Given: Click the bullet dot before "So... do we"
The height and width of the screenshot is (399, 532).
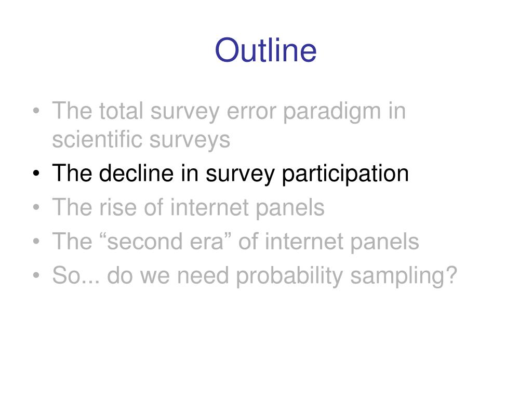Looking at the screenshot, I should click(x=36, y=275).
